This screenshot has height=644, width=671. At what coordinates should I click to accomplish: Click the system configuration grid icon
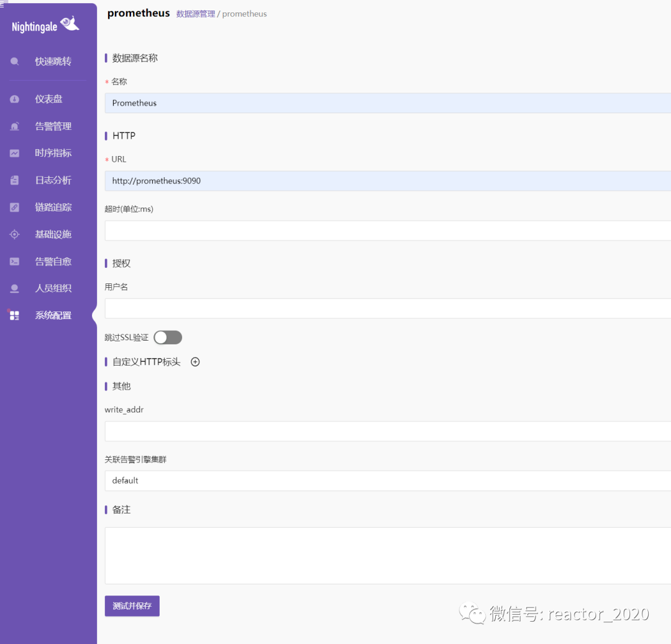[x=14, y=316]
